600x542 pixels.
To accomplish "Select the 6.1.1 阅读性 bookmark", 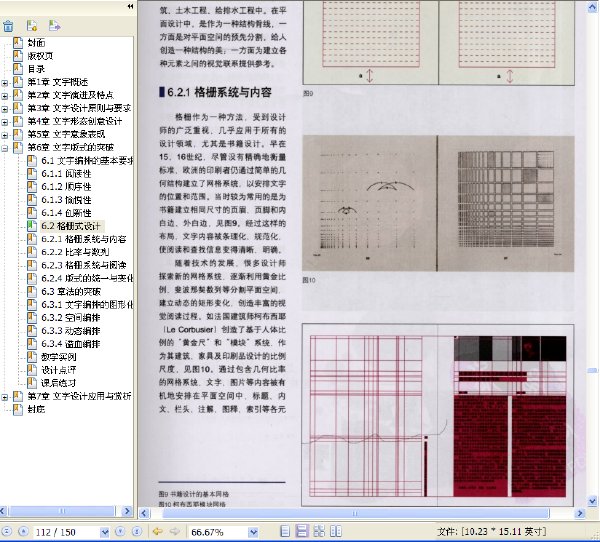I will tap(66, 174).
